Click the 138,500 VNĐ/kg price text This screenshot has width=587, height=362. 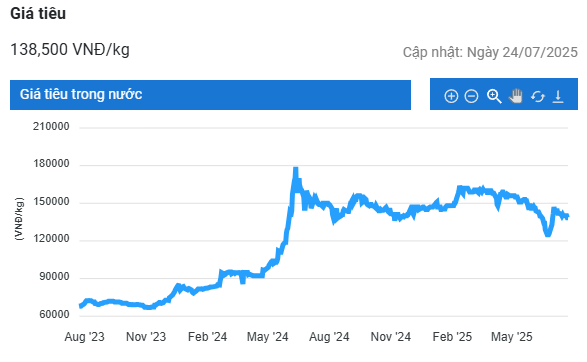pos(70,49)
